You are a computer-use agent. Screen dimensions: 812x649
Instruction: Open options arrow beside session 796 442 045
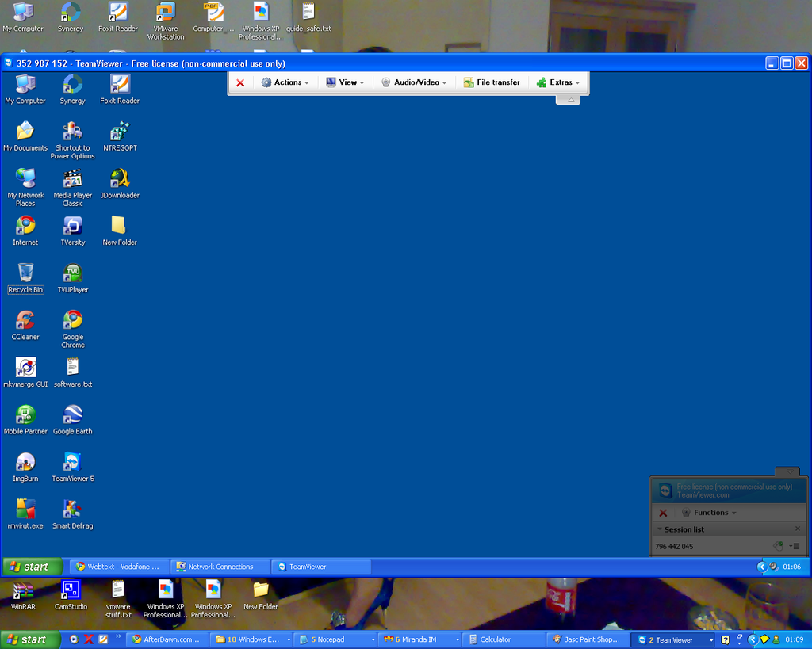(x=795, y=546)
